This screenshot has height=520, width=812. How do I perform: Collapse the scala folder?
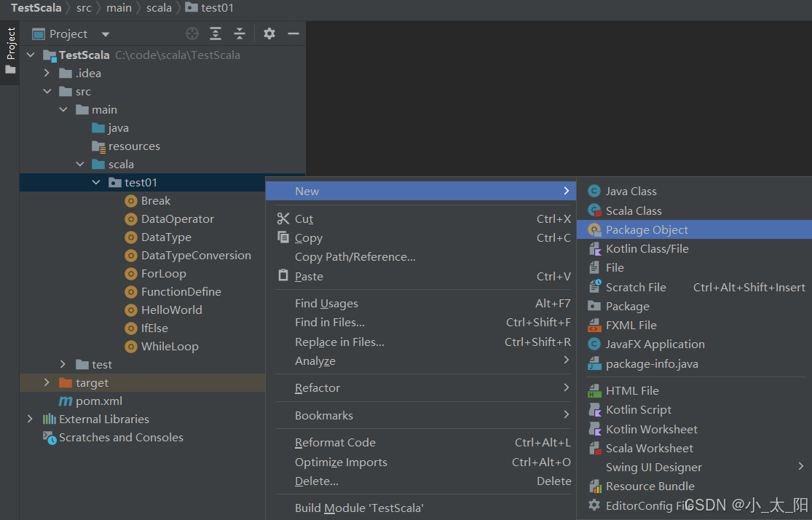coord(80,164)
